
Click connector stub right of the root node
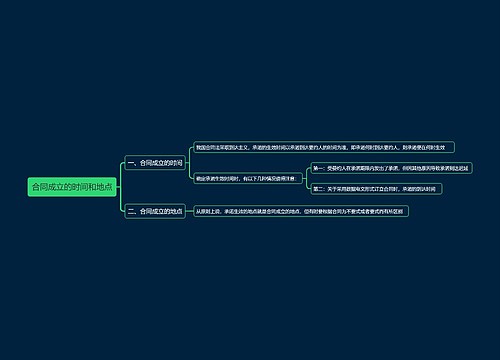(x=118, y=187)
